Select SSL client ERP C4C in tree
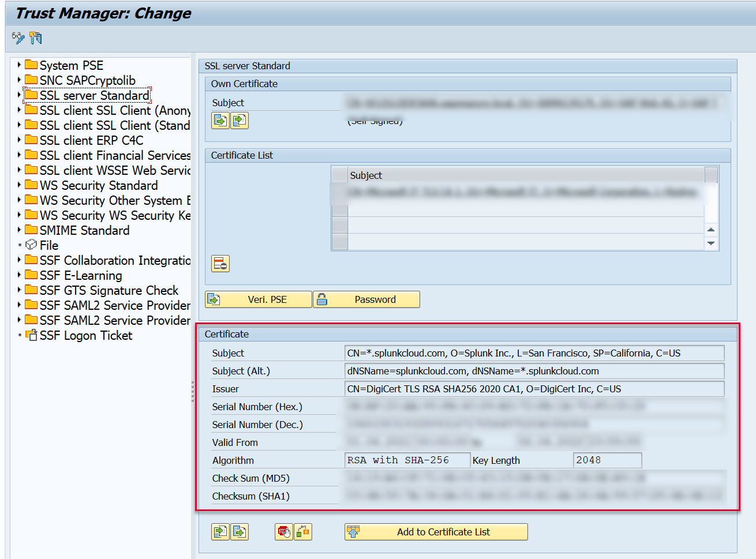The width and height of the screenshot is (756, 559). click(91, 140)
